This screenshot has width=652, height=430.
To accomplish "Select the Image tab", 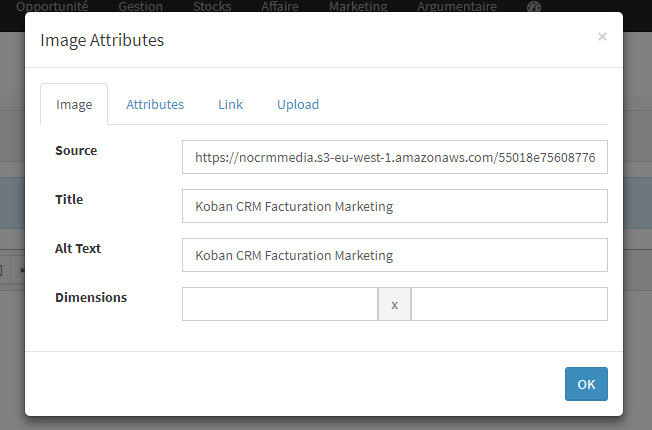I will [74, 104].
